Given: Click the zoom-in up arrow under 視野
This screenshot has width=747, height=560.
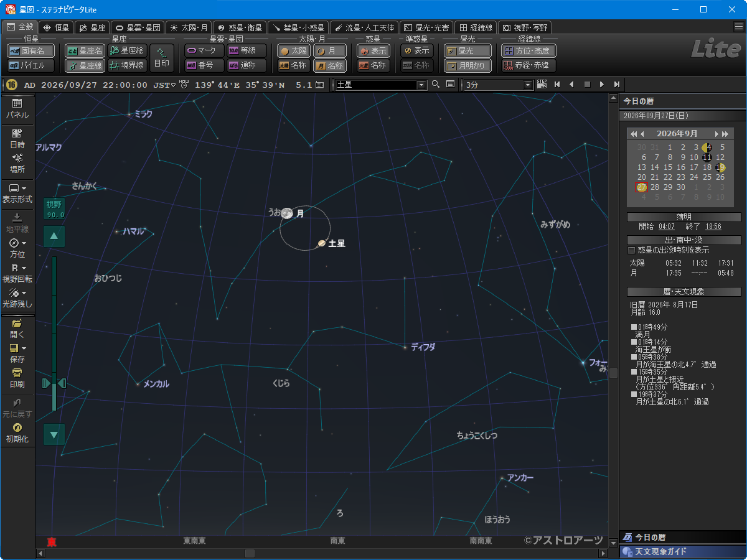Looking at the screenshot, I should click(54, 236).
